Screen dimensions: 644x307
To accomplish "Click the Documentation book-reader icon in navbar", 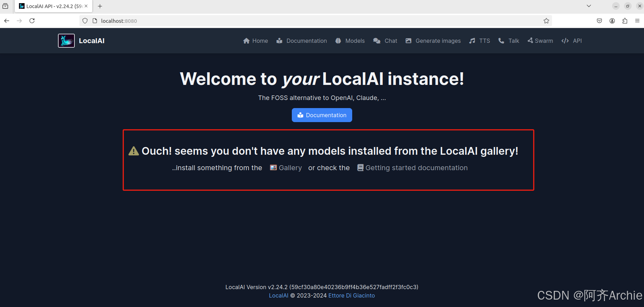I will (x=280, y=41).
